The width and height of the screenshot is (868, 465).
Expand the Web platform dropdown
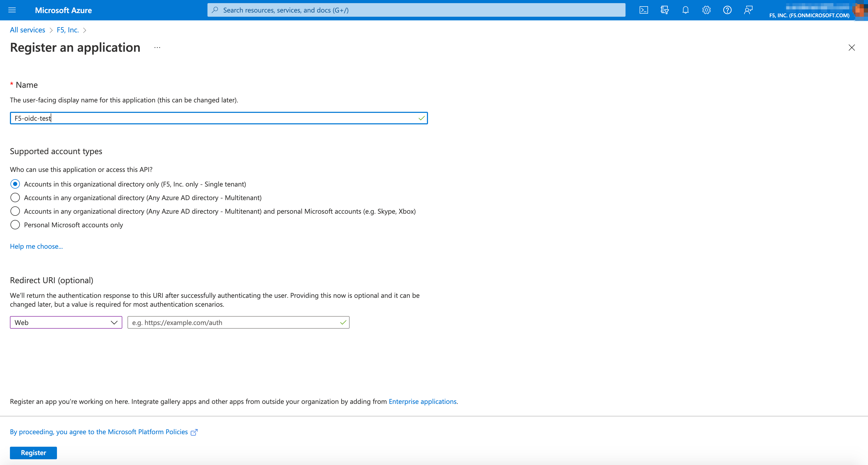click(x=66, y=322)
